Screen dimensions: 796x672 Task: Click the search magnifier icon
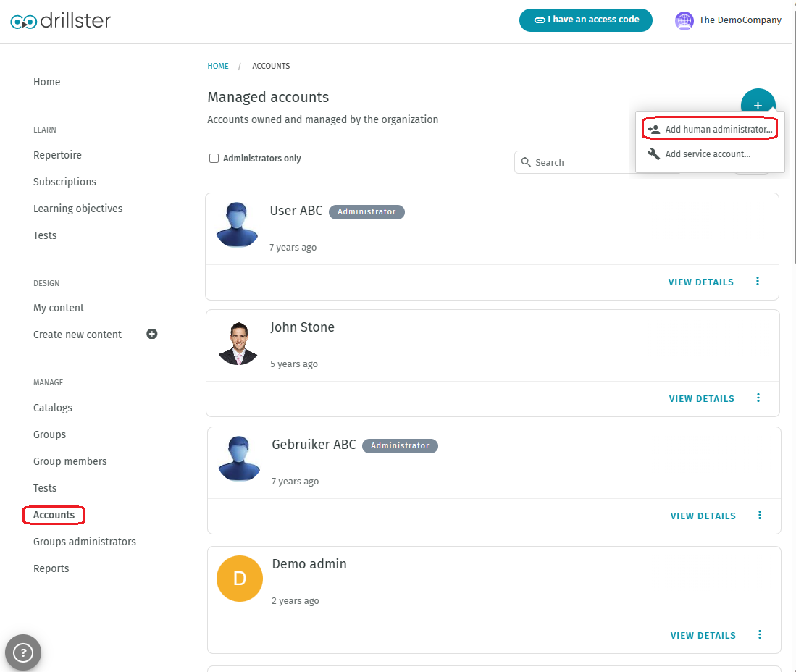click(x=524, y=162)
